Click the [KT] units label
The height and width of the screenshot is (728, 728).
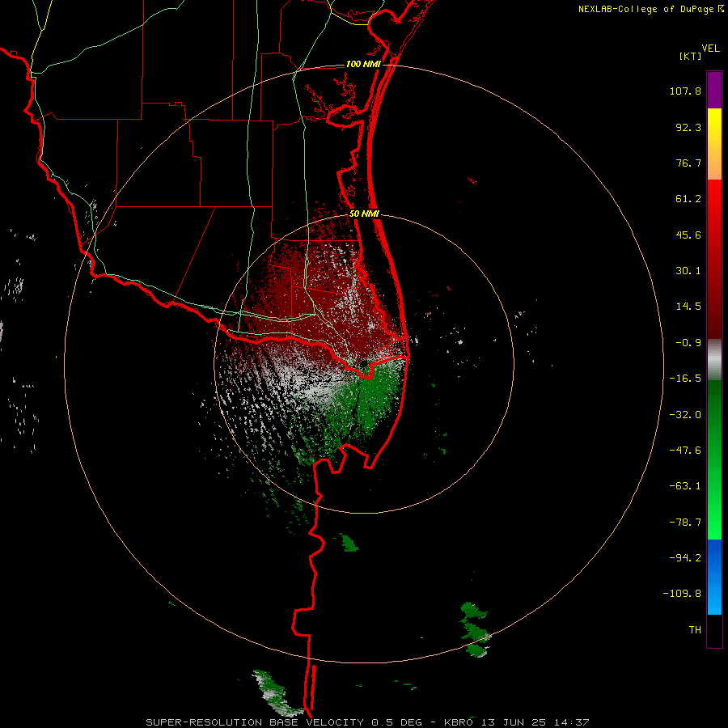pyautogui.click(x=690, y=56)
